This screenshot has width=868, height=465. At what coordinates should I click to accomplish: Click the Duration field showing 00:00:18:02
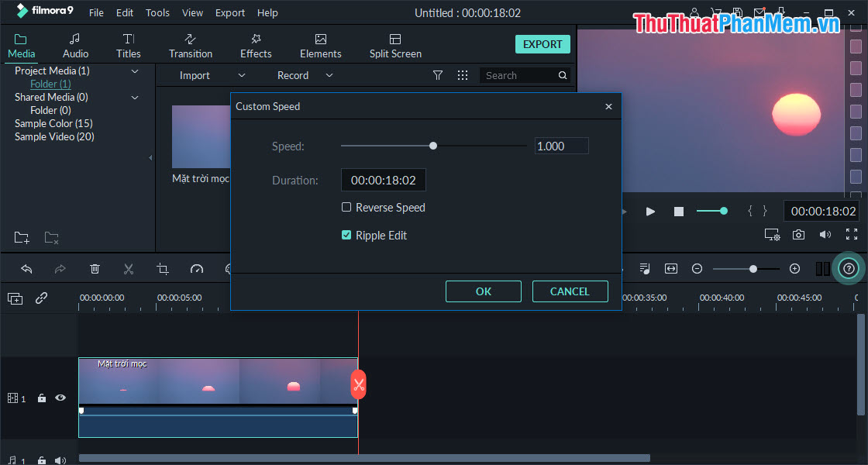point(383,179)
